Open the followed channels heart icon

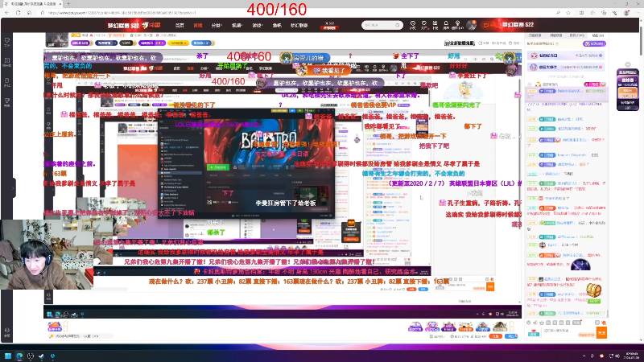[x=424, y=25]
